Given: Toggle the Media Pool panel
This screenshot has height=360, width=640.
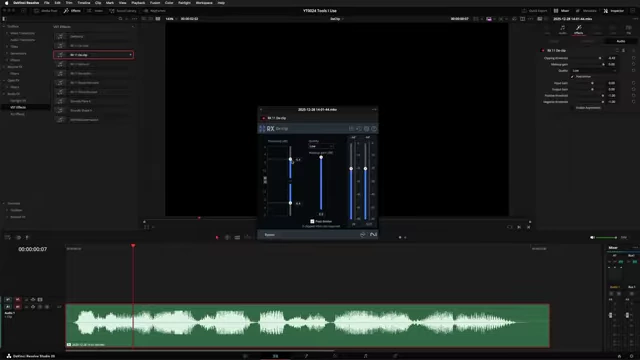Looking at the screenshot, I should coord(46,11).
